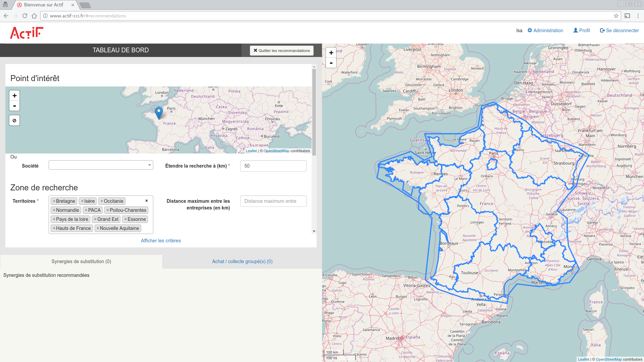Viewport: 644px width, 362px height.
Task: Zoom in on the large France map
Action: tap(331, 53)
